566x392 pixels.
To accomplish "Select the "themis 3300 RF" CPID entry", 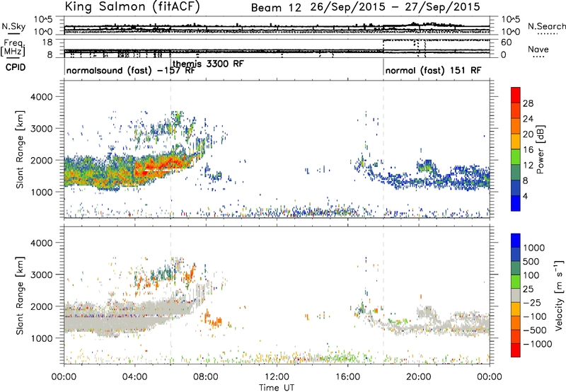I will click(x=208, y=64).
